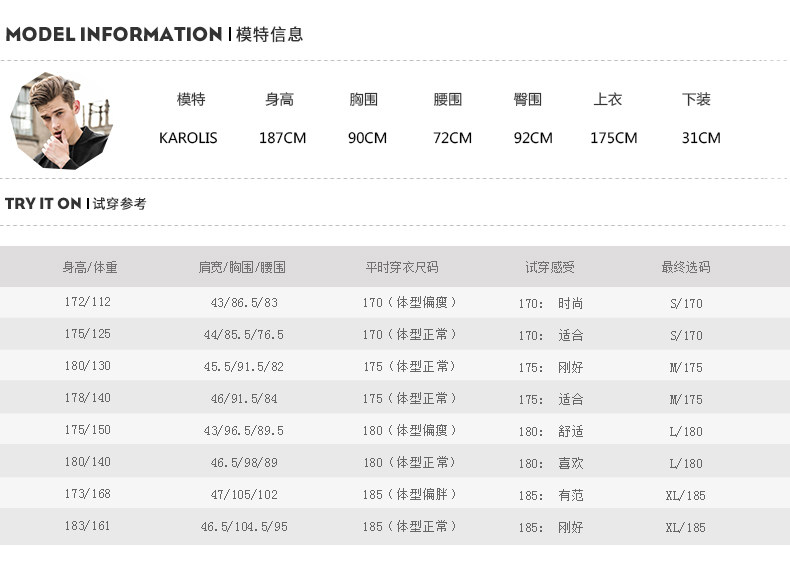Click the model name KAROLIS
Viewport: 790px width, 580px height.
[188, 138]
